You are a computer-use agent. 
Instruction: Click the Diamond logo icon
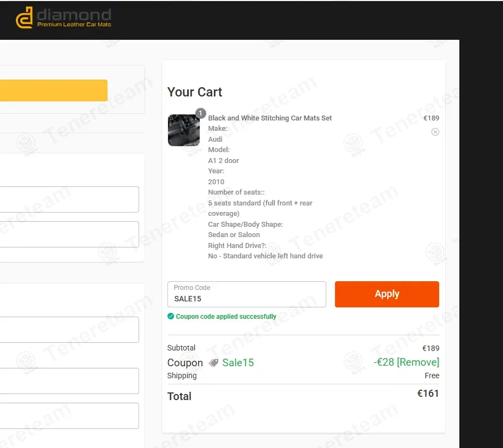coord(25,17)
